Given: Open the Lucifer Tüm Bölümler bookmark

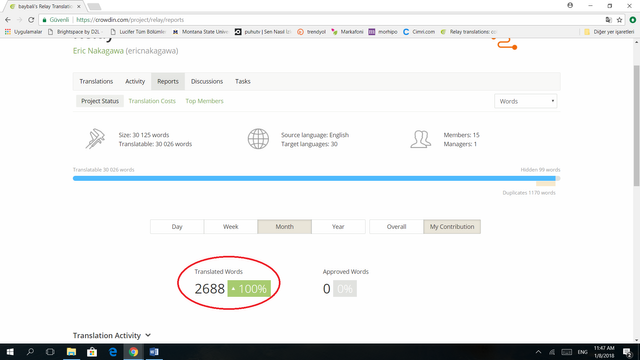Looking at the screenshot, I should click(138, 31).
